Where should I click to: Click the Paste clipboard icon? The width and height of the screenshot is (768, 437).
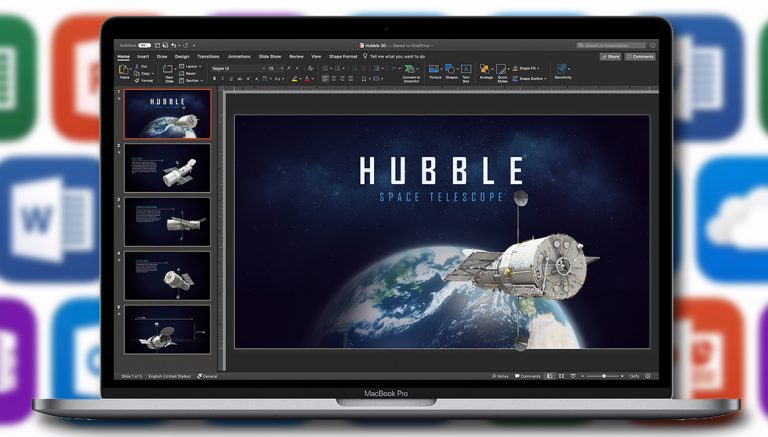tap(123, 71)
